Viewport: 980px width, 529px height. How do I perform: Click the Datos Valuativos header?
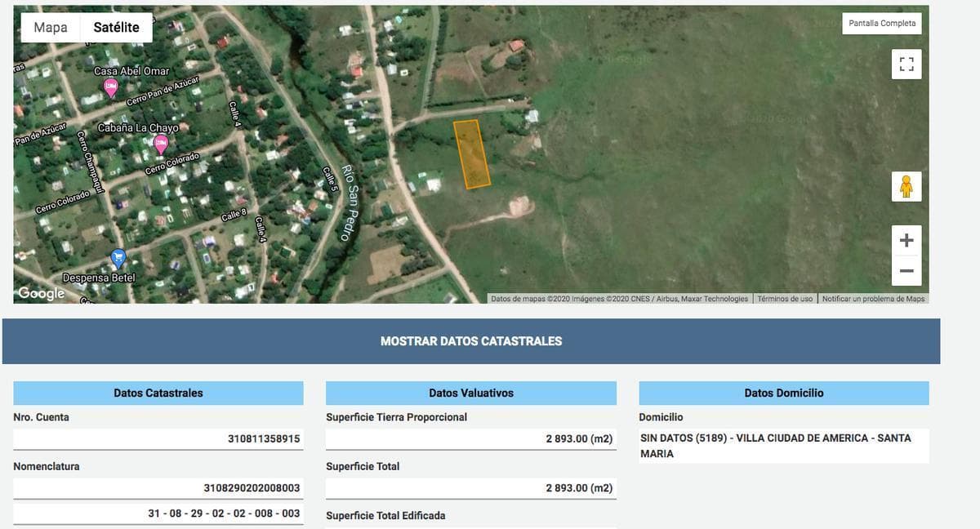coord(471,393)
